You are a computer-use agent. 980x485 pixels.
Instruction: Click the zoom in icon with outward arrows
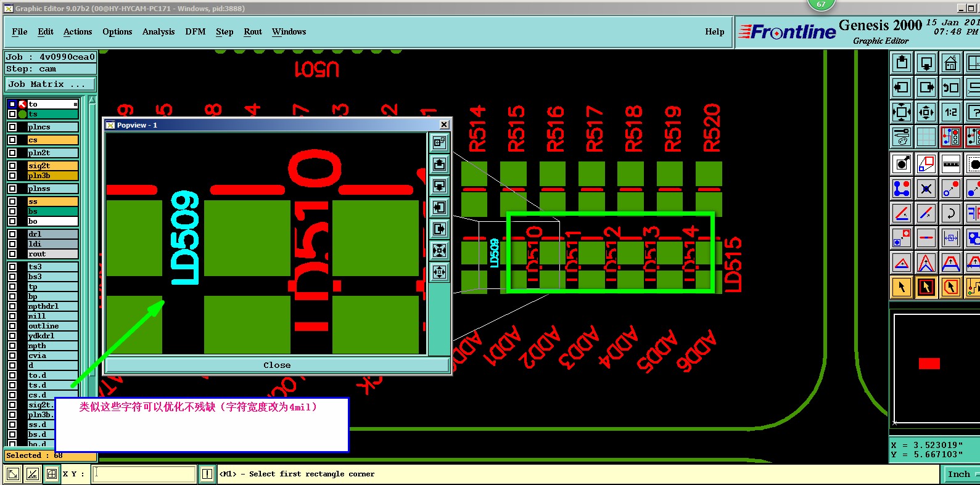coord(902,112)
